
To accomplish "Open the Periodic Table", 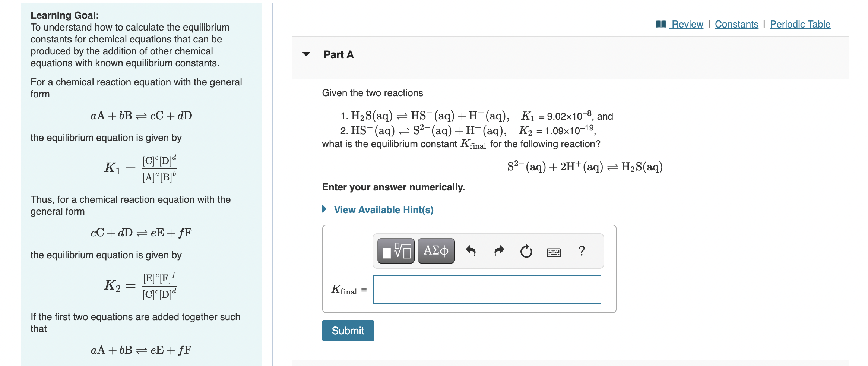I will pyautogui.click(x=800, y=23).
